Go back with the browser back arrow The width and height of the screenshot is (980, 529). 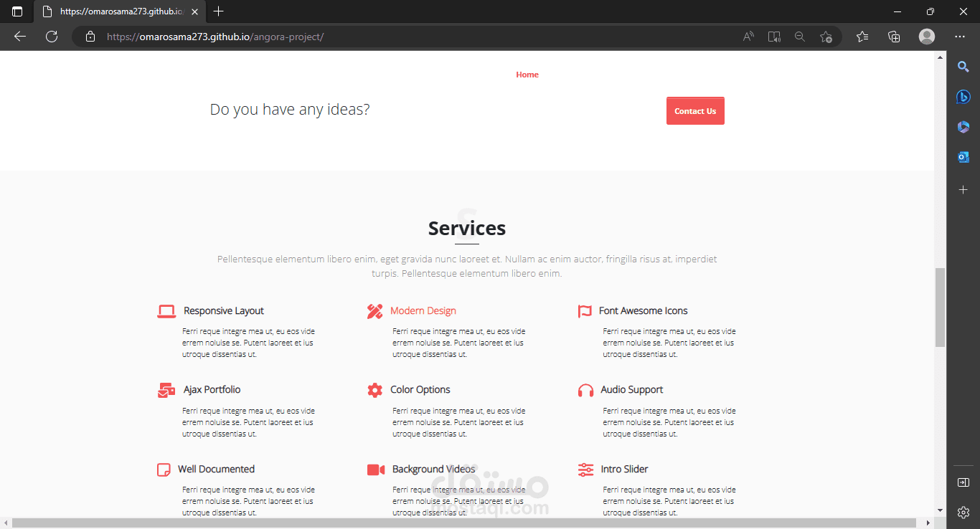pos(20,37)
